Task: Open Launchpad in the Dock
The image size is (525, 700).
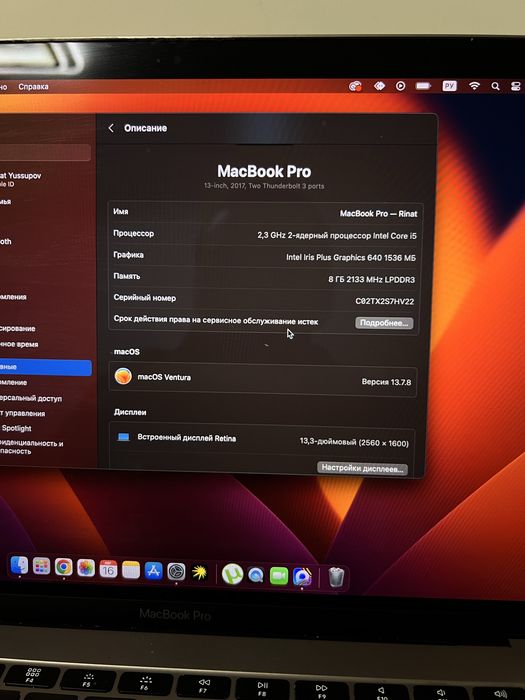Action: tap(42, 567)
